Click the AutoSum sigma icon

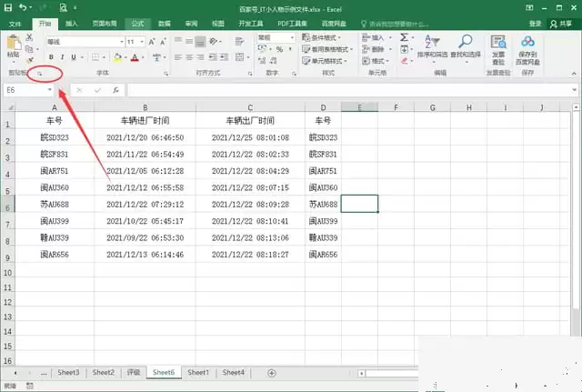point(404,37)
